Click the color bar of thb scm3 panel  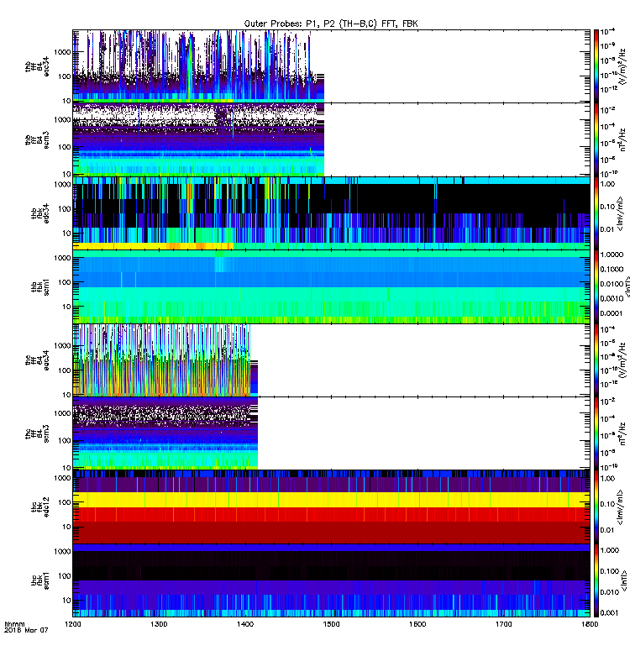point(596,139)
